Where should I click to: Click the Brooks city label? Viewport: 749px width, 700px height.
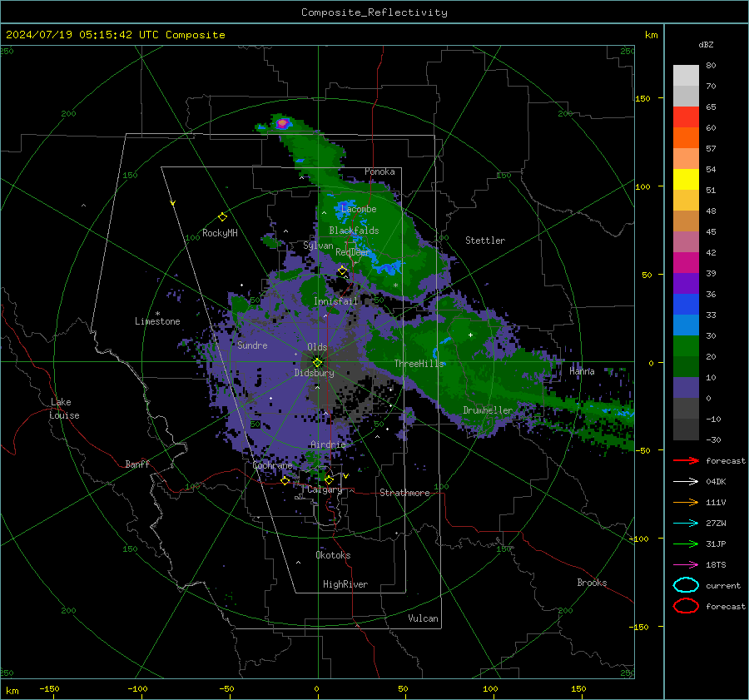592,583
